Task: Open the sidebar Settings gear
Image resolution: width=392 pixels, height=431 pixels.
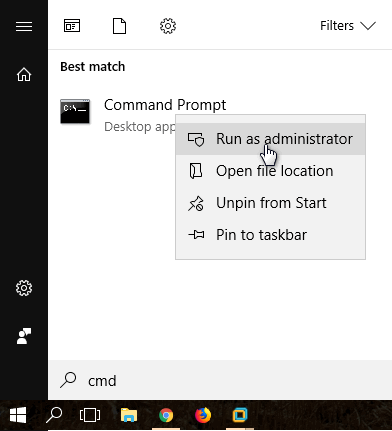Action: pyautogui.click(x=24, y=288)
